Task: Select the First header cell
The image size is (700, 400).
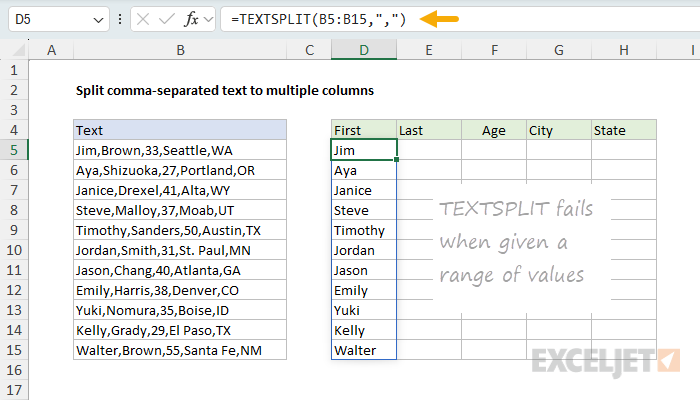Action: coord(363,130)
